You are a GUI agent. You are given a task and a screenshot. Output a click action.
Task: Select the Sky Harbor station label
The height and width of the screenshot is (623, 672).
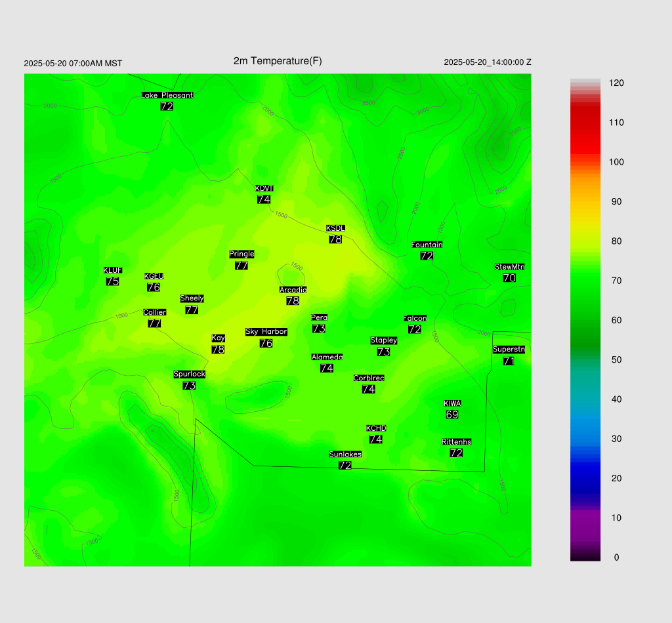coord(266,332)
